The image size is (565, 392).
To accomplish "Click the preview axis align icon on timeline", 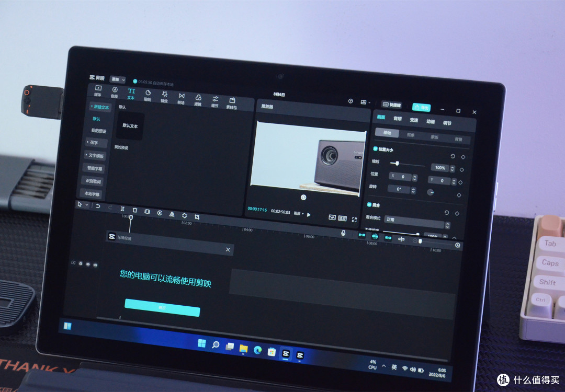I will point(401,239).
